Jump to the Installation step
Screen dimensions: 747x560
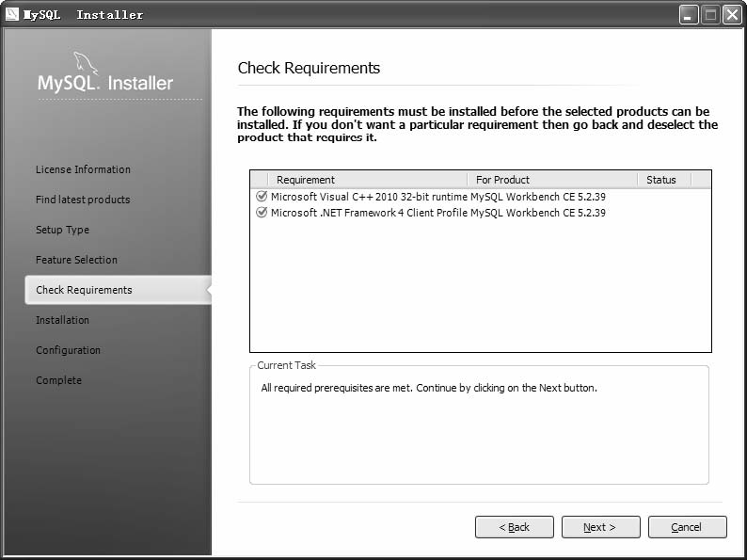(62, 320)
